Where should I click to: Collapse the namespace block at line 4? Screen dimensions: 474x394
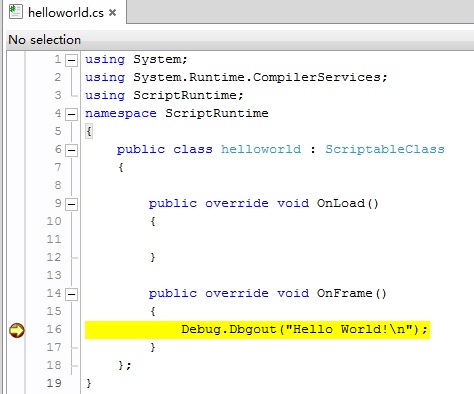pos(71,114)
